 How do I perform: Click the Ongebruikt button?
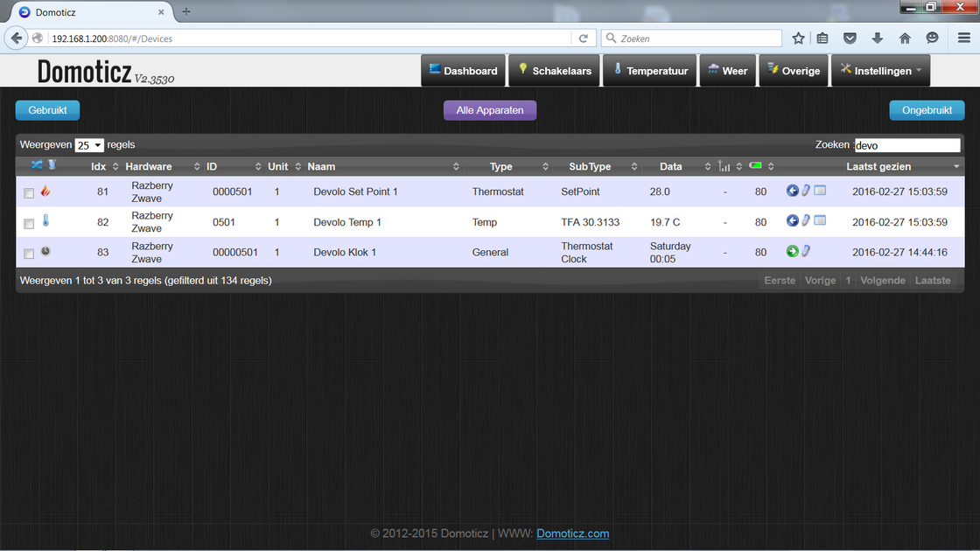pos(927,110)
